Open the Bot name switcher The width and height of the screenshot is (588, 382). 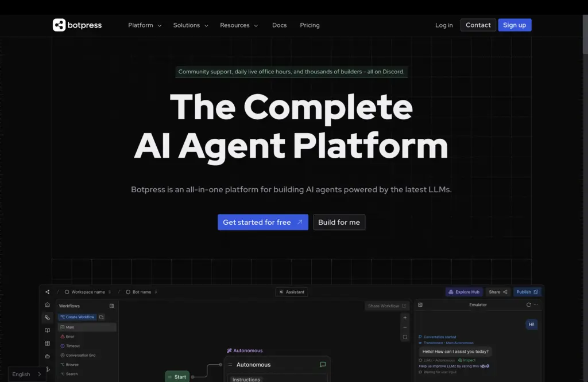(141, 292)
